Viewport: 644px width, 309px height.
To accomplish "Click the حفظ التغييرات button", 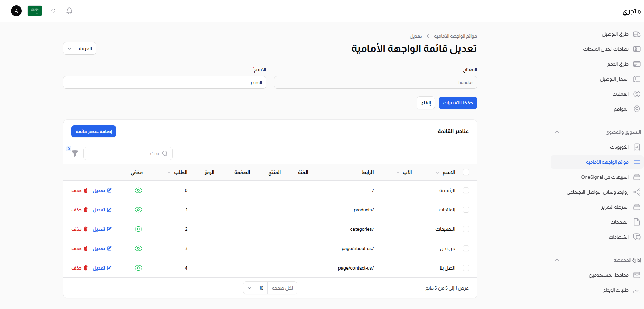I will point(458,102).
